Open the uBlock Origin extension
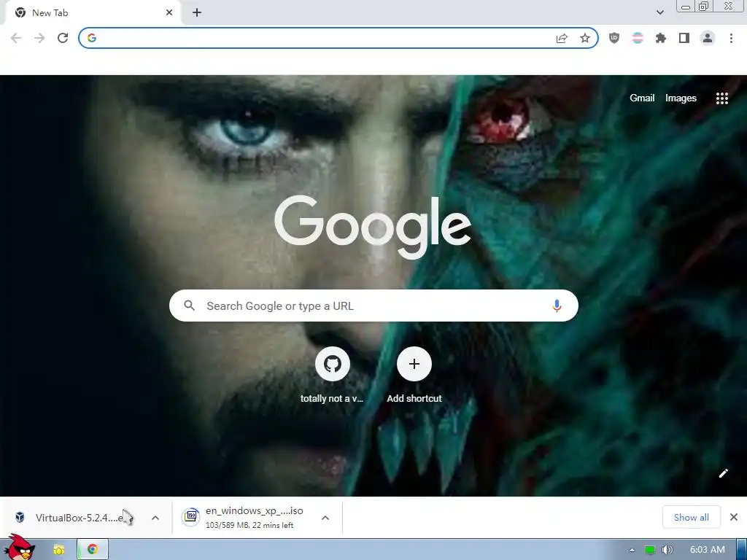The height and width of the screenshot is (560, 747). click(x=614, y=38)
